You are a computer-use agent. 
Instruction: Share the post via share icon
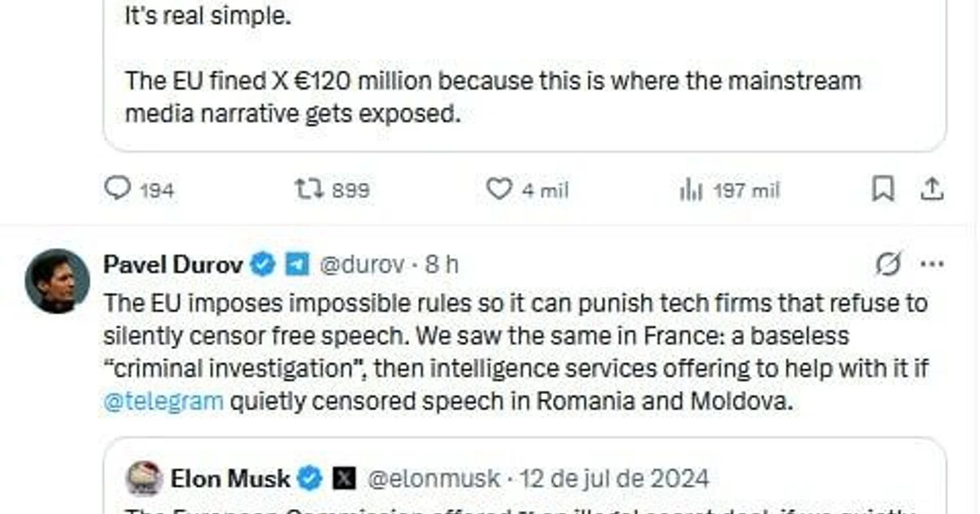coord(932,189)
